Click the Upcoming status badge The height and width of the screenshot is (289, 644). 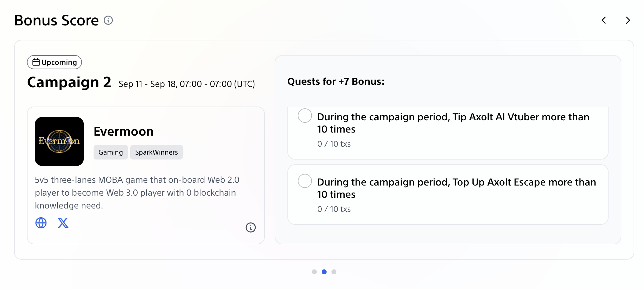[54, 62]
